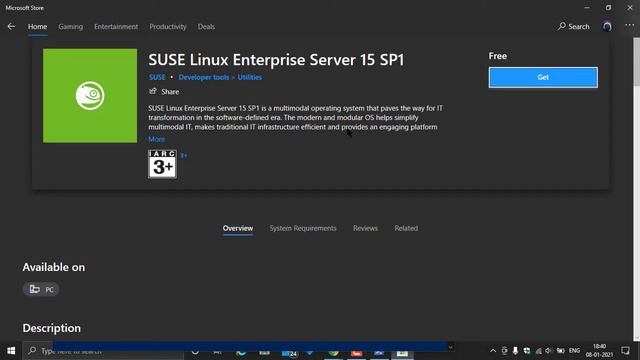This screenshot has width=640, height=360.
Task: Go back using the back arrow
Action: 11,27
